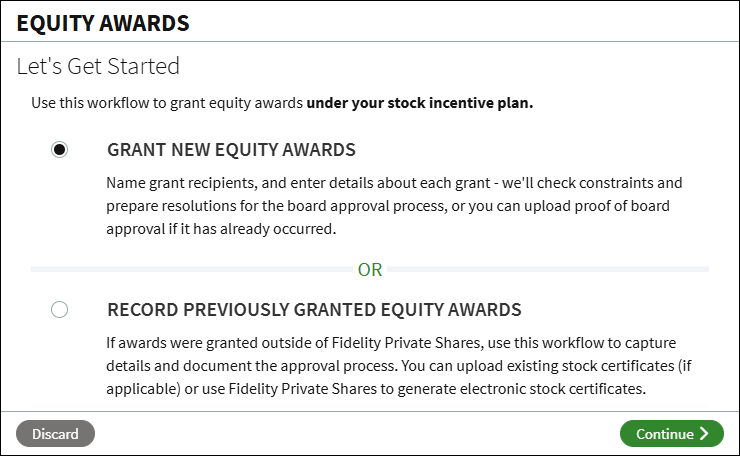Click the divider line right of OR
The image size is (740, 456).
pos(548,269)
